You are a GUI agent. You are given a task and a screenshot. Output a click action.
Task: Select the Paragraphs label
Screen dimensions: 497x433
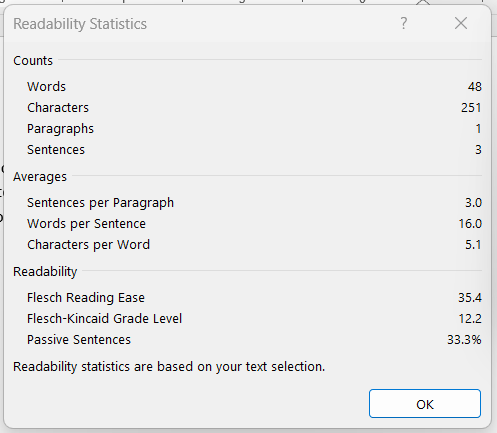point(60,129)
